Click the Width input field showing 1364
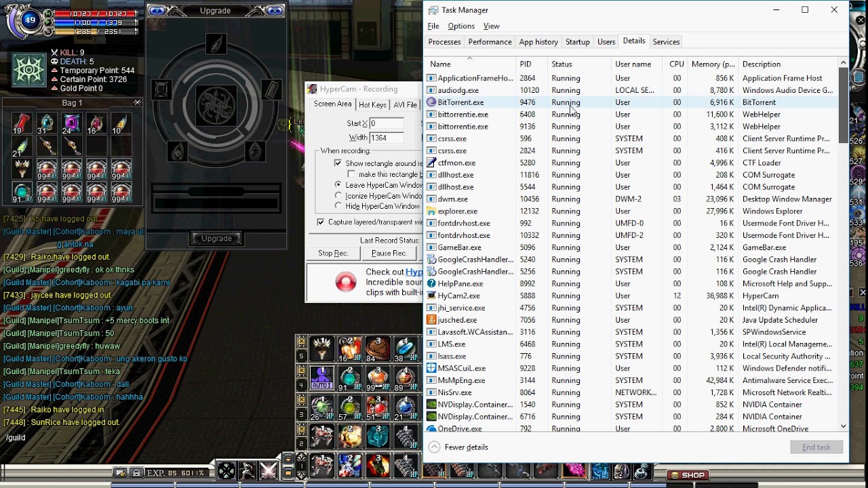 (387, 138)
